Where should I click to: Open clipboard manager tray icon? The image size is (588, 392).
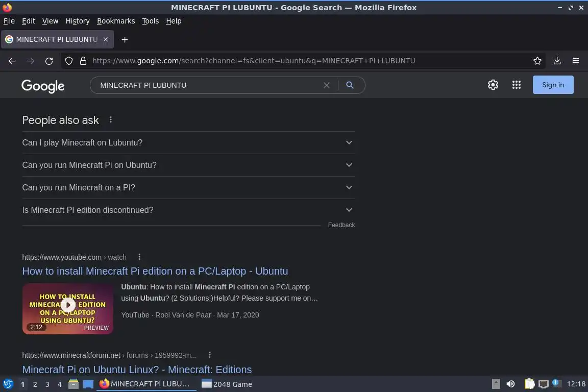(529, 384)
